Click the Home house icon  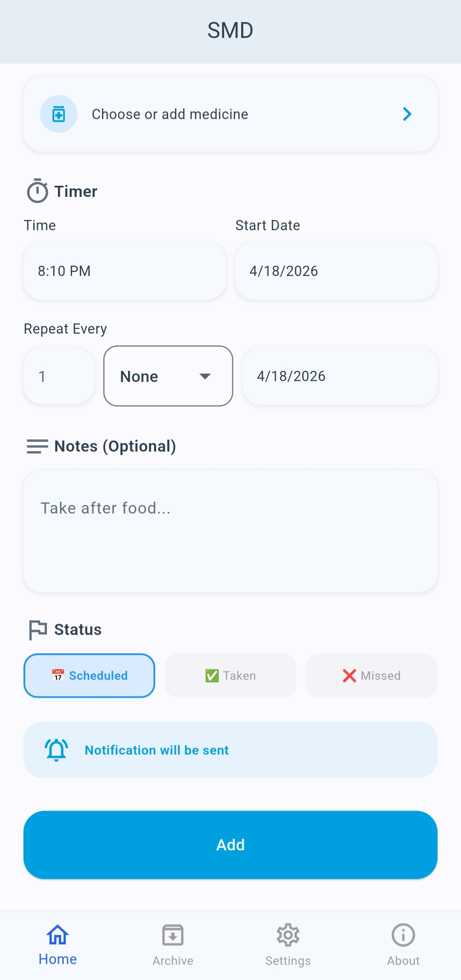coord(58,935)
